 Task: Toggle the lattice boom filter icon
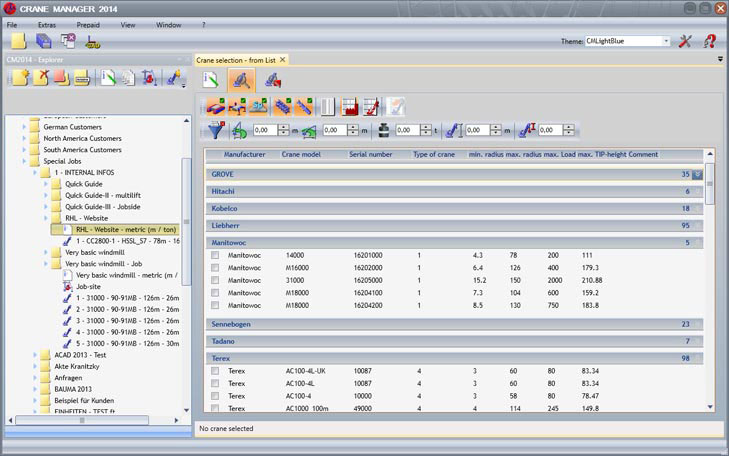pos(282,107)
